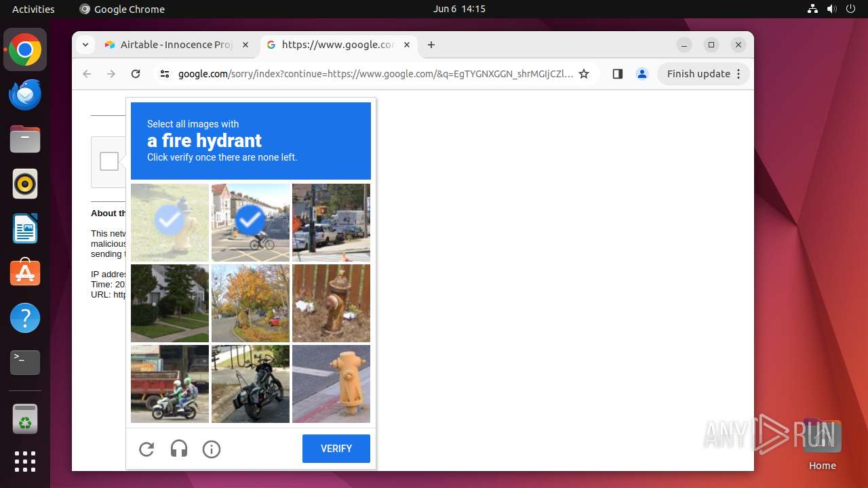
Task: Open Ubuntu Software from dock
Action: [x=25, y=273]
